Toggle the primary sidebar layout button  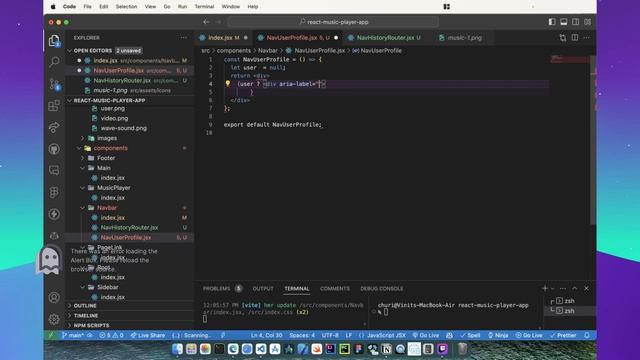552,22
